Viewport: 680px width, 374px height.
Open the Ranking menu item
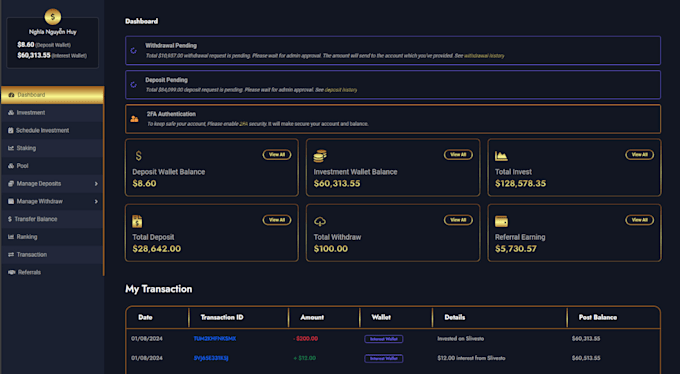[x=52, y=237]
